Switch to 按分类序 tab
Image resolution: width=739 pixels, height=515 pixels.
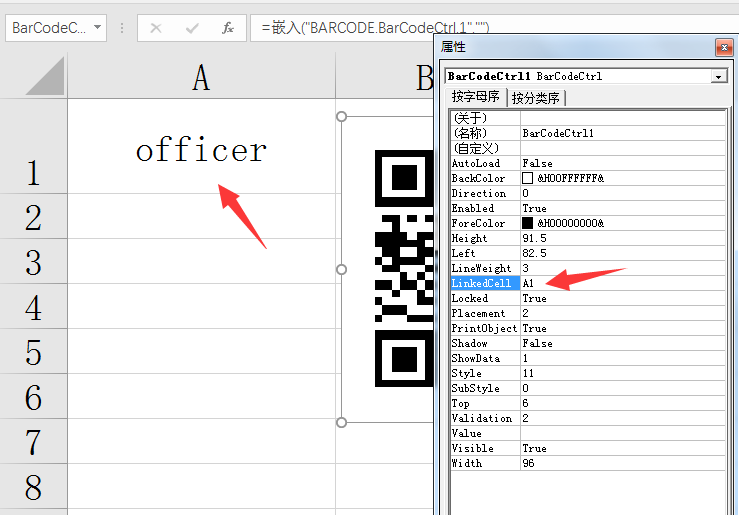click(x=536, y=98)
